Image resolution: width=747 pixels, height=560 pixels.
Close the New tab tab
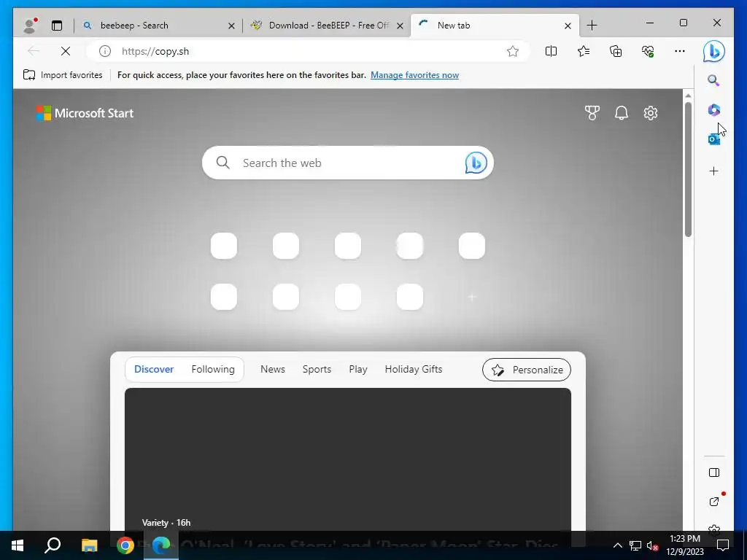click(x=568, y=26)
